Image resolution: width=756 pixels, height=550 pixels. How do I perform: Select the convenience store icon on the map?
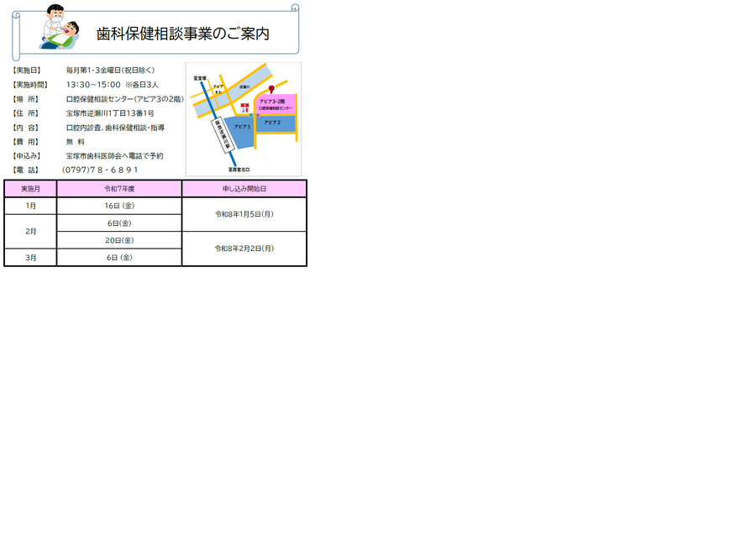pyautogui.click(x=244, y=107)
